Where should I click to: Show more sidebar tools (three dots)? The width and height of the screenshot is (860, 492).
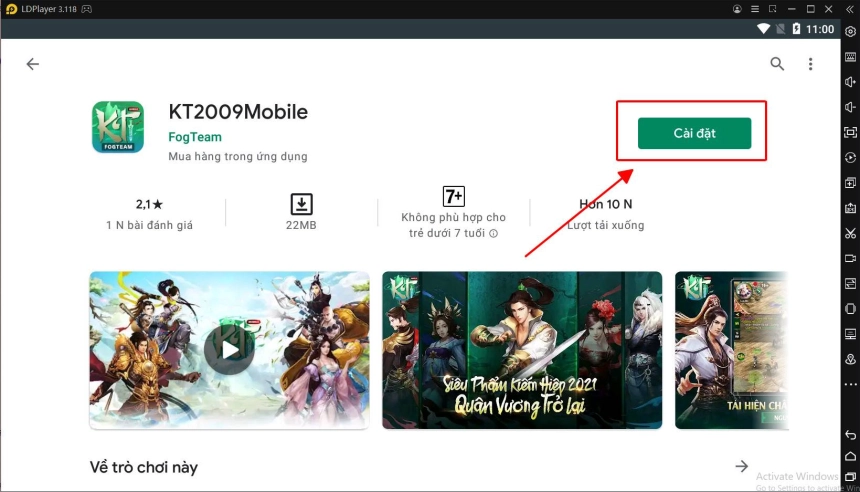[851, 384]
